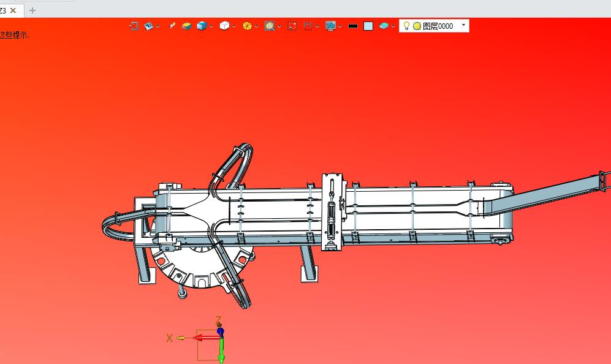This screenshot has width=611, height=364.
Task: Click the Z axis label of triad
Action: click(218, 320)
